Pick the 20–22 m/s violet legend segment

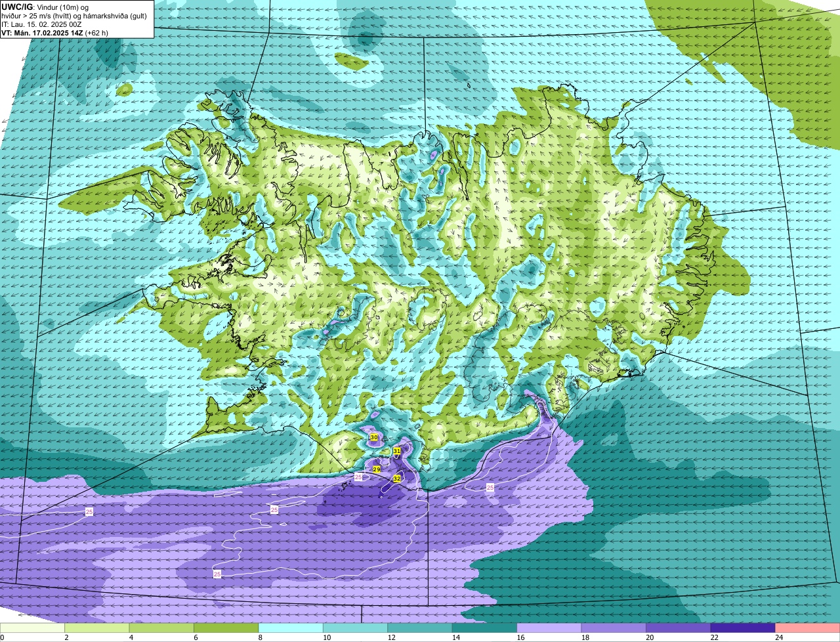tap(679, 628)
